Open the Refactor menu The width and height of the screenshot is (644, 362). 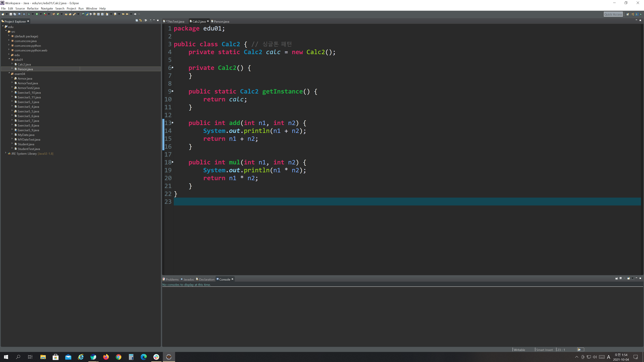pos(33,9)
